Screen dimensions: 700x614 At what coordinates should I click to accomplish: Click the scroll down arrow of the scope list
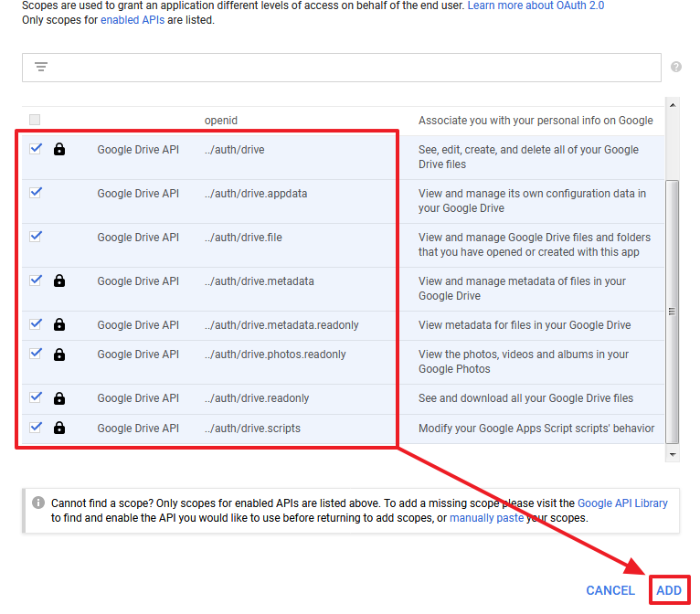coord(673,455)
